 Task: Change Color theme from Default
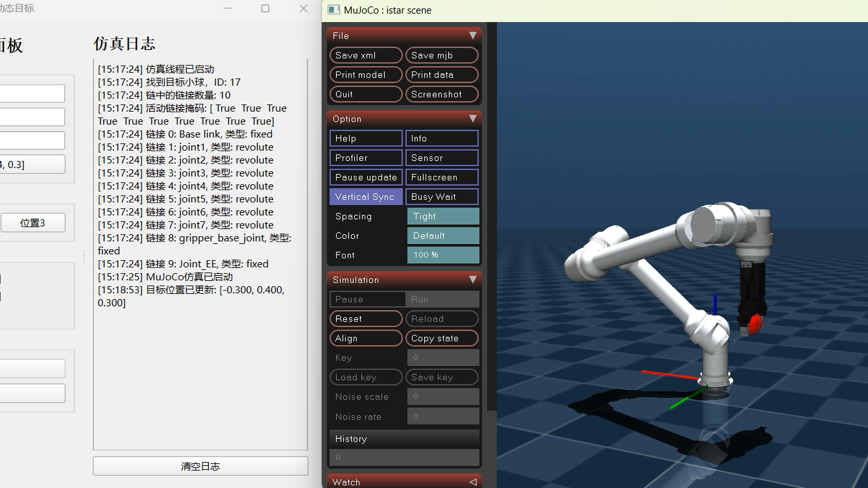point(443,236)
